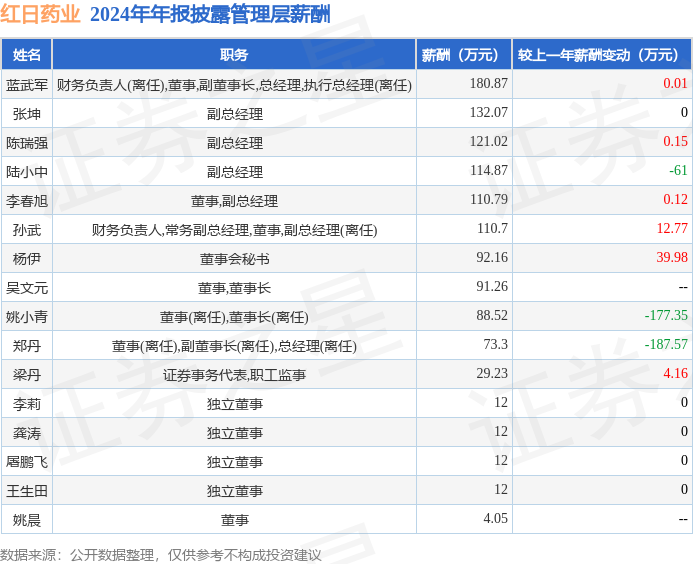Click the 数据来源 footer note

[x=161, y=555]
